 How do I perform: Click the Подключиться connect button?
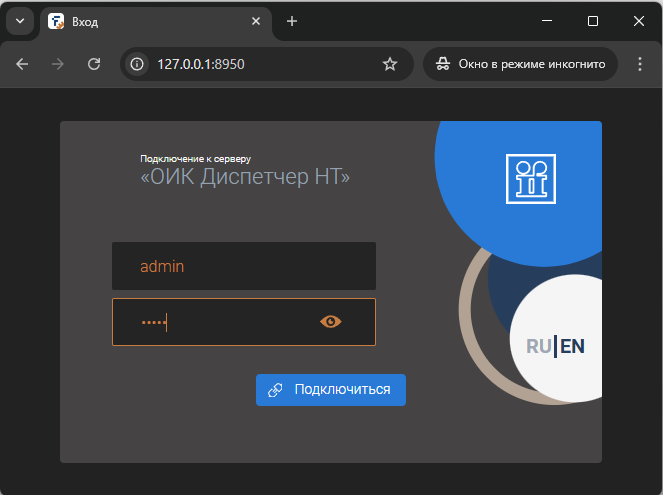331,389
